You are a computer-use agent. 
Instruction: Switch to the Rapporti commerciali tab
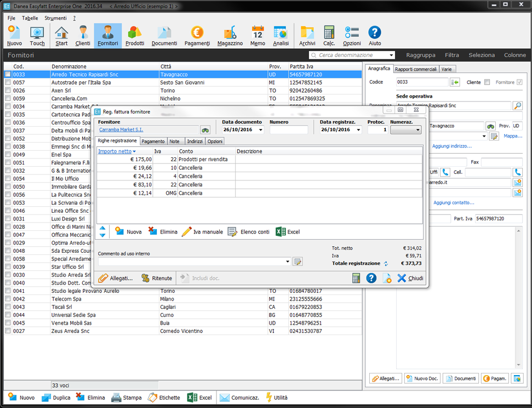(x=416, y=69)
